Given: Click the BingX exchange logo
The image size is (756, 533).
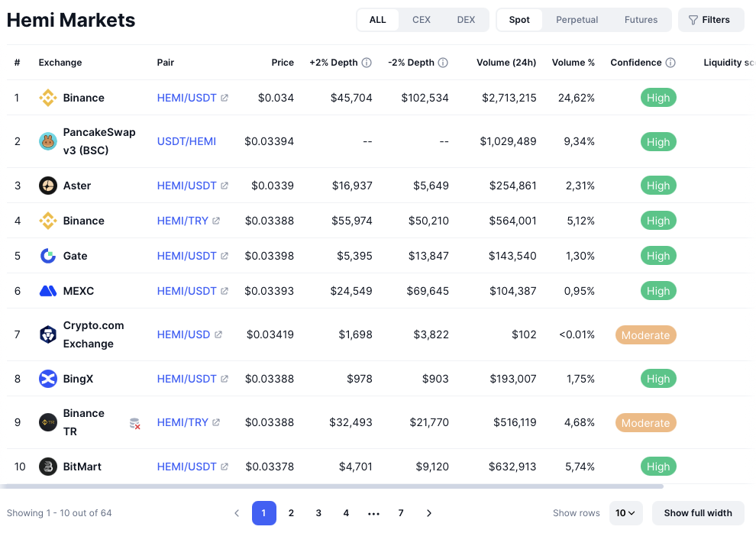Looking at the screenshot, I should coord(48,379).
